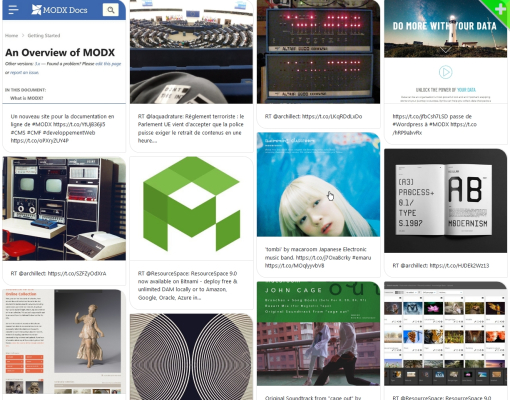Open the John Cage soundtrack image
This screenshot has height=400, width=510.
pyautogui.click(x=318, y=334)
